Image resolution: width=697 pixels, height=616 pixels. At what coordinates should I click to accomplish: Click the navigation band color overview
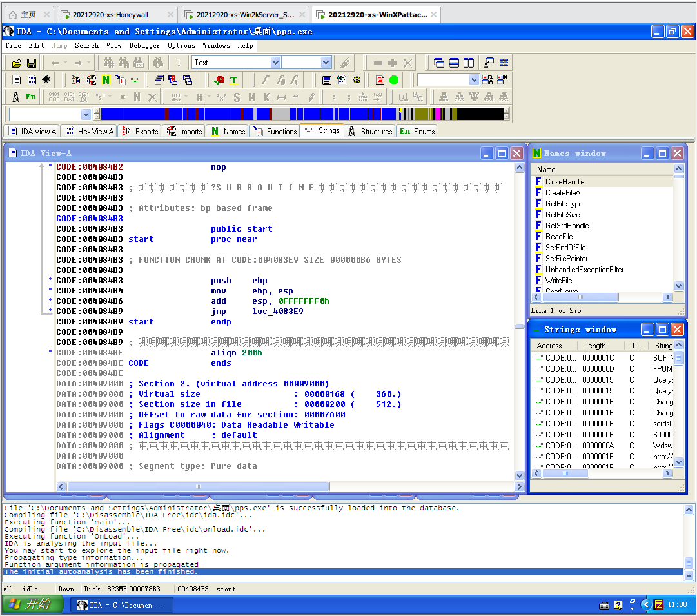[302, 114]
